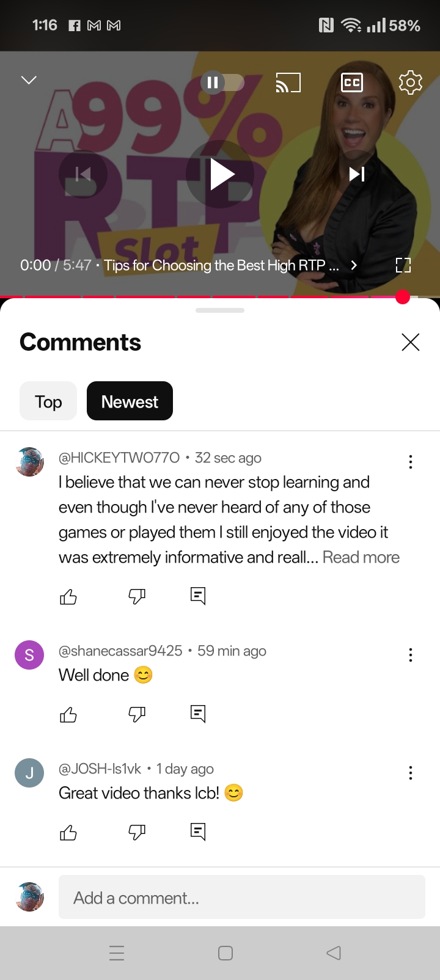This screenshot has width=440, height=980.
Task: Toggle the autoplay switch
Action: [222, 82]
